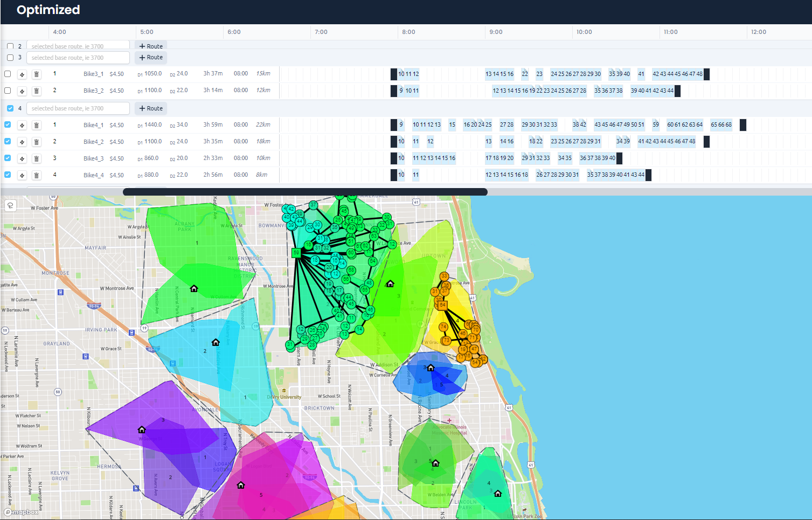Delete the Bike3_1 route with trash icon

(x=36, y=74)
